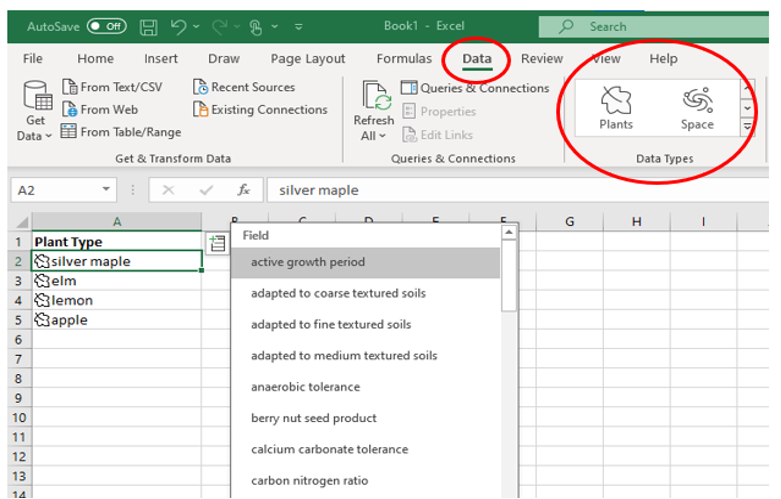
Task: Click the Name Box showing A2
Action: [x=55, y=190]
